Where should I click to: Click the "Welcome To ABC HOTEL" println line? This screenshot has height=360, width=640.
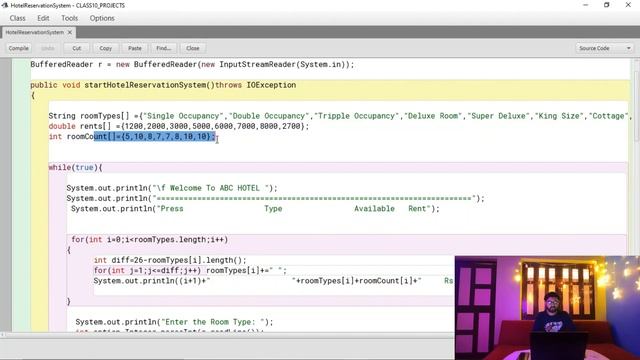172,188
